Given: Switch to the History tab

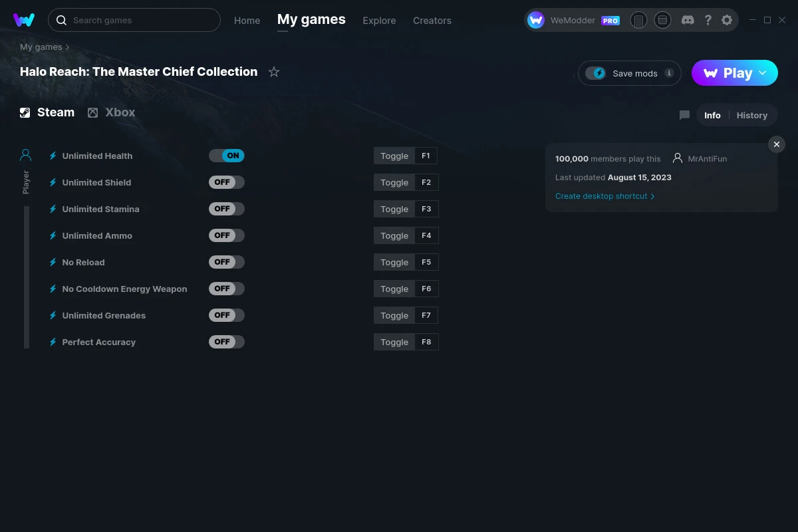Looking at the screenshot, I should 751,114.
